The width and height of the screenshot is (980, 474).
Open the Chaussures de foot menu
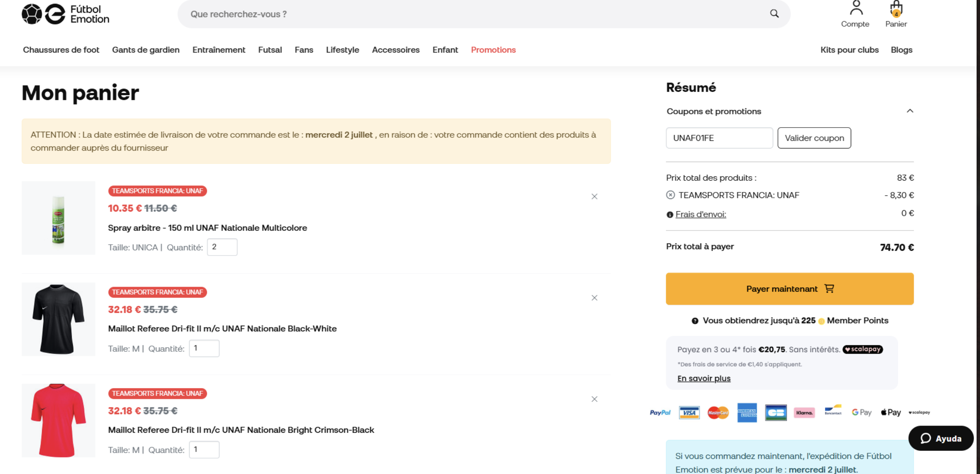(x=61, y=50)
